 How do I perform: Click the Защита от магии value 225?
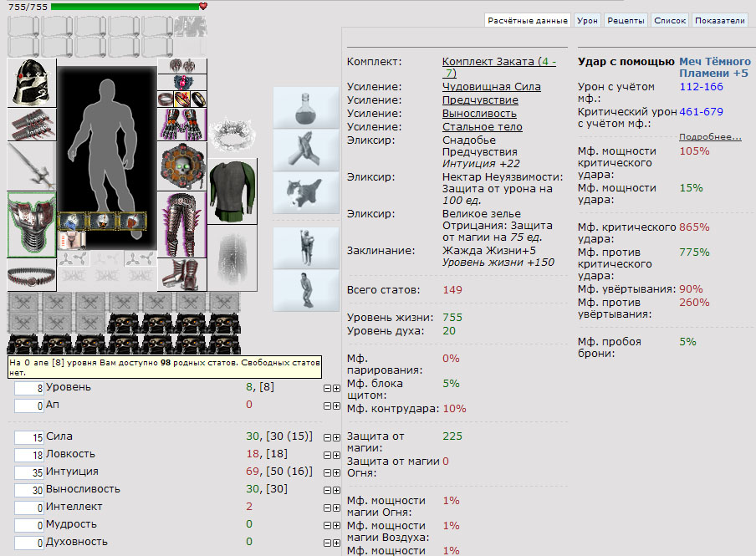(x=452, y=436)
